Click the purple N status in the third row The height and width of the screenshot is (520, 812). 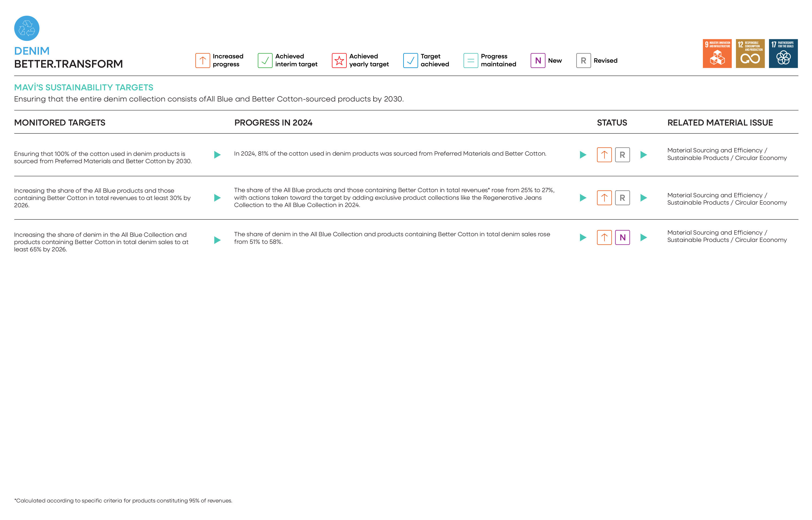622,237
